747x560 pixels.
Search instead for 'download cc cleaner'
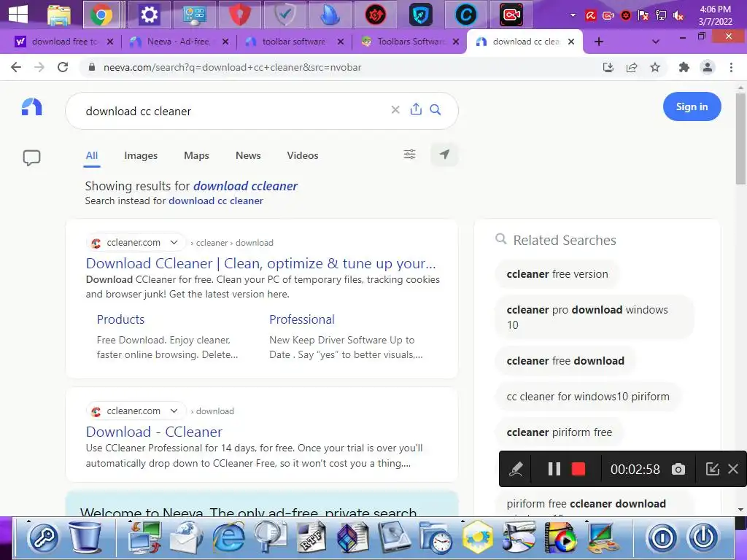(216, 201)
